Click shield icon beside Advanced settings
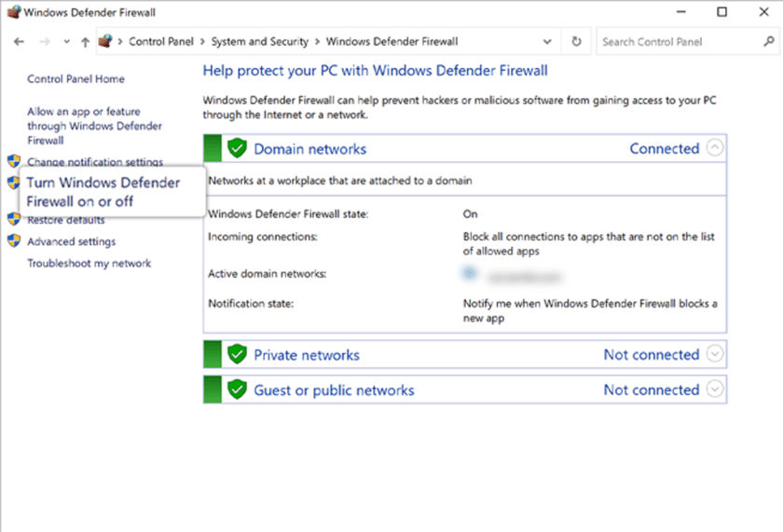783x532 pixels. [14, 240]
